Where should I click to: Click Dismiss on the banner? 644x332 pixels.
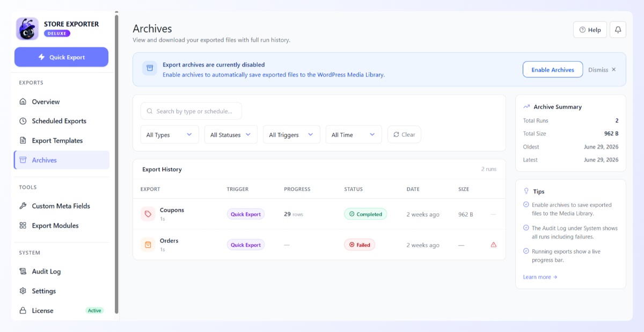(x=602, y=70)
